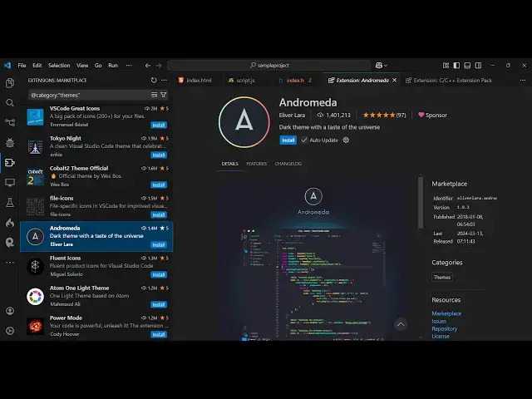This screenshot has height=399, width=532.
Task: Toggle bottom panel visibility
Action: coord(467,65)
